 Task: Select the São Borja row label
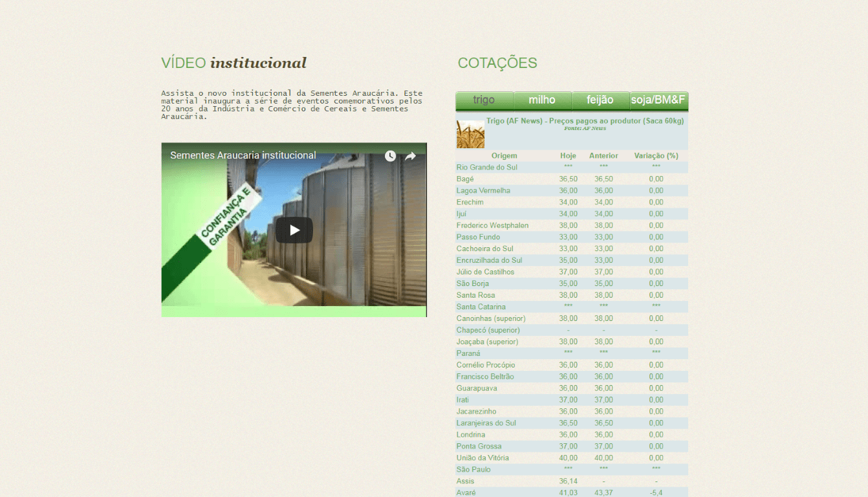(473, 284)
